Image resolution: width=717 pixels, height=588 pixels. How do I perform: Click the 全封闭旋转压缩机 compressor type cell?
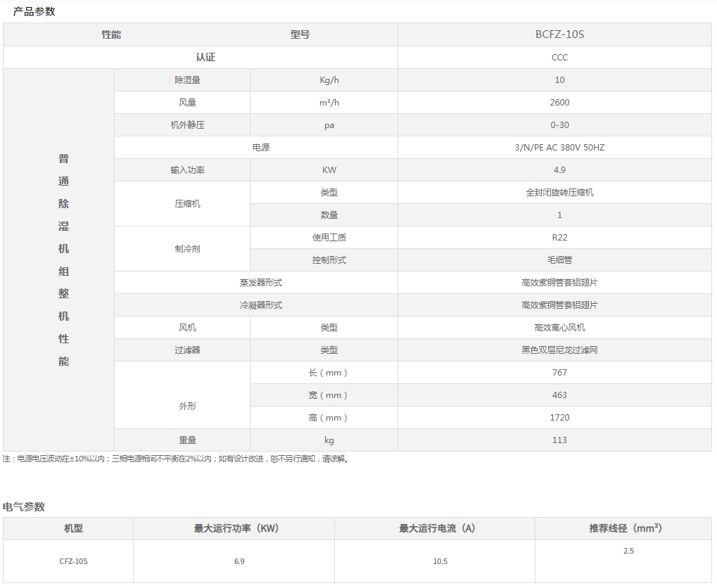[559, 193]
